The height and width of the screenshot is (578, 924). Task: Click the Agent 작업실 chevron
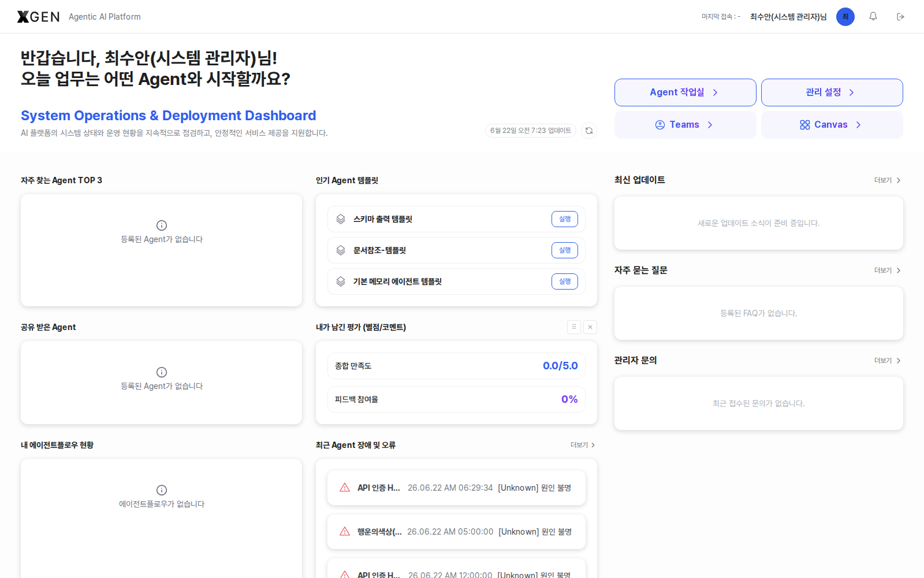tap(715, 92)
